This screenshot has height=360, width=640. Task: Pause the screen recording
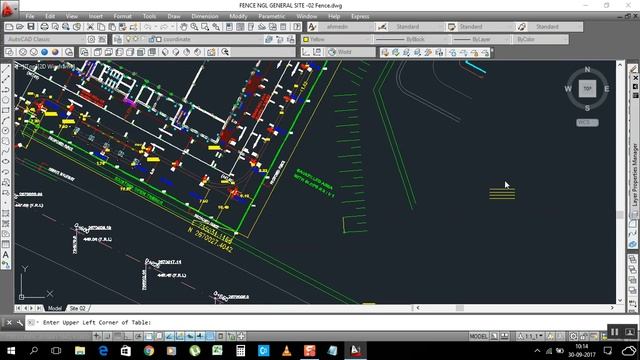click(x=614, y=332)
